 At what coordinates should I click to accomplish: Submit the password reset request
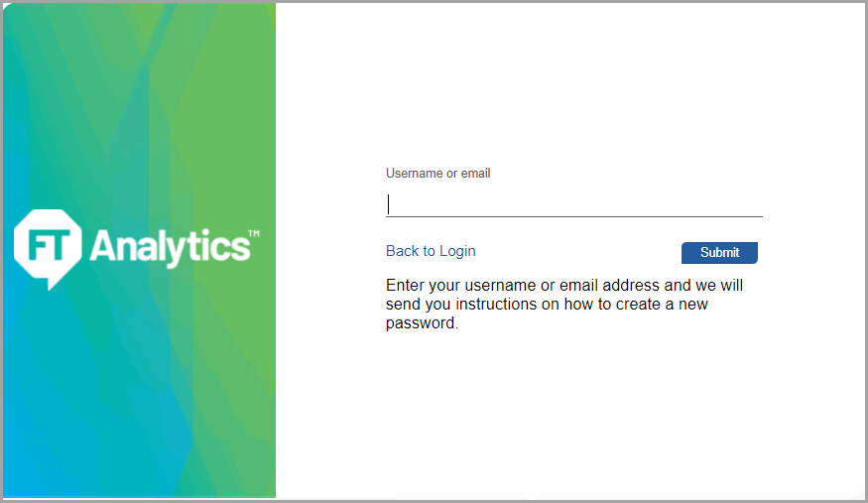click(x=719, y=252)
